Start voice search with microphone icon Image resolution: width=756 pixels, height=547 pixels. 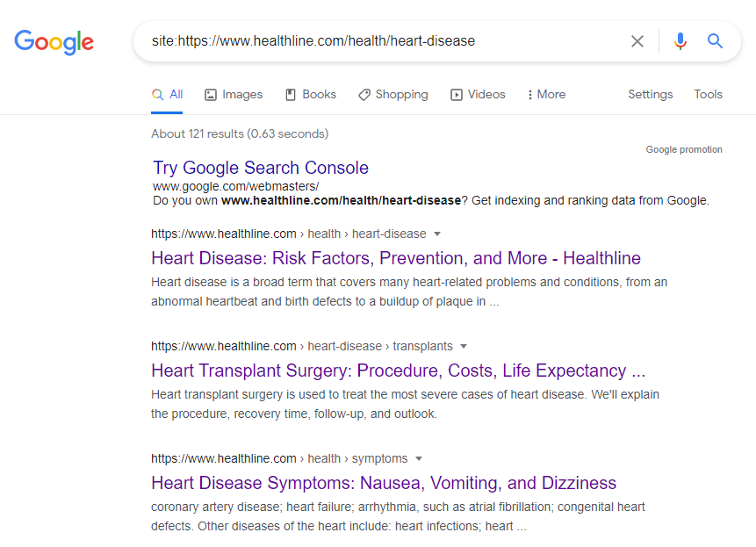tap(680, 41)
